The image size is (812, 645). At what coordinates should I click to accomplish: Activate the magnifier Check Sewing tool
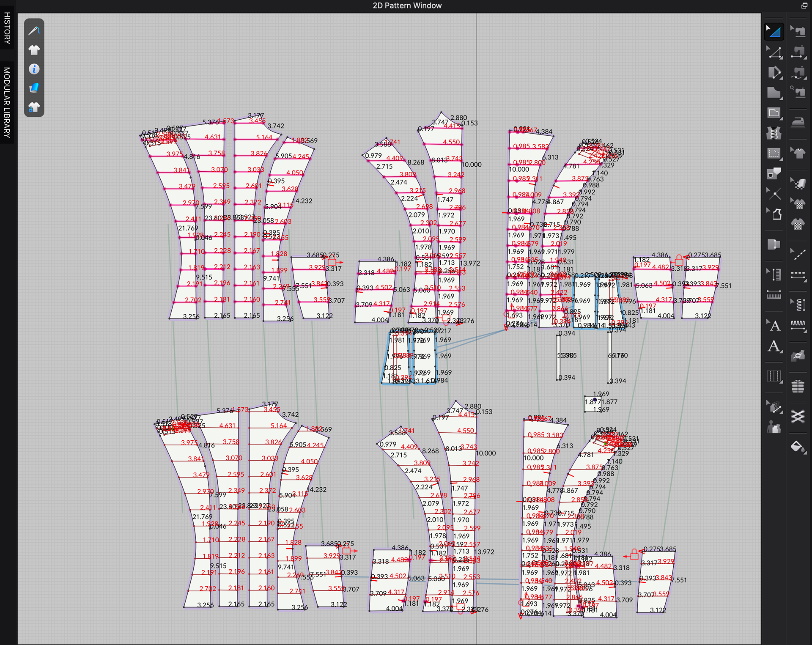coord(798,91)
